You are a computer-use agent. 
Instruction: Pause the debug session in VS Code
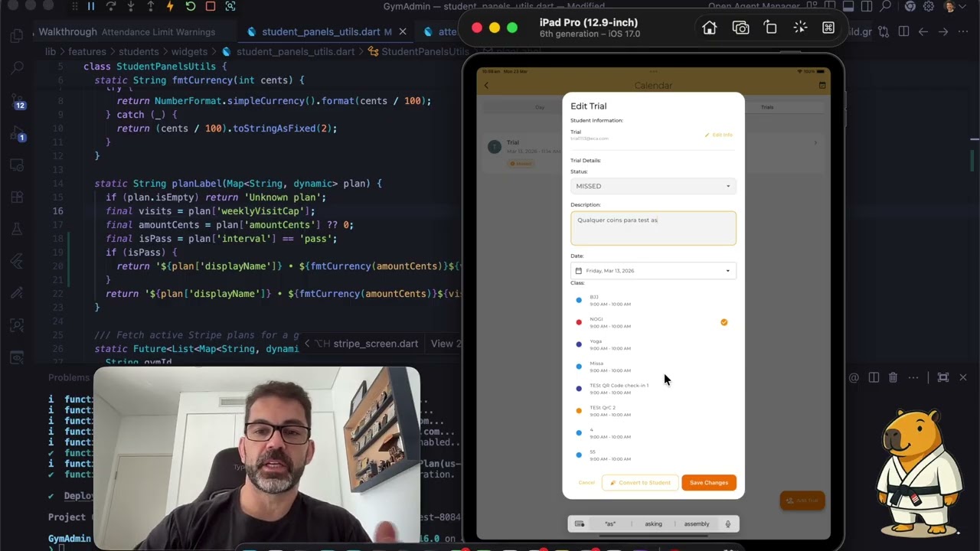tap(90, 6)
